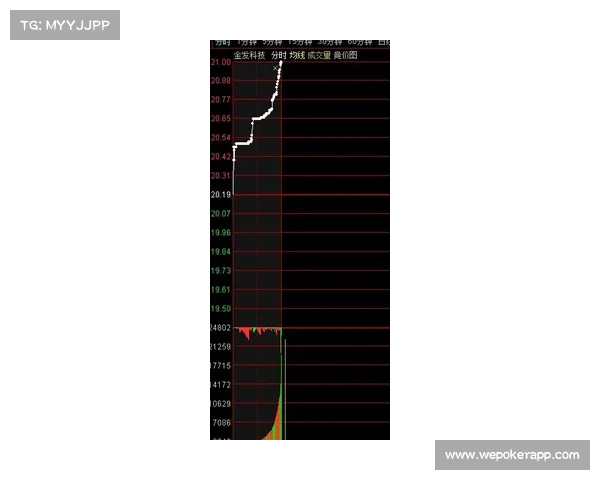Click the 20.88 price axis label
The height and width of the screenshot is (480, 600).
[221, 80]
